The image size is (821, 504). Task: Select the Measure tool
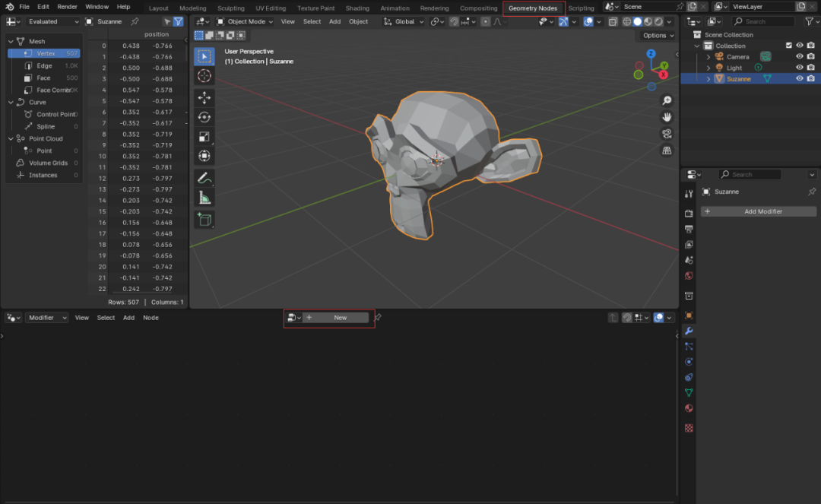[204, 198]
